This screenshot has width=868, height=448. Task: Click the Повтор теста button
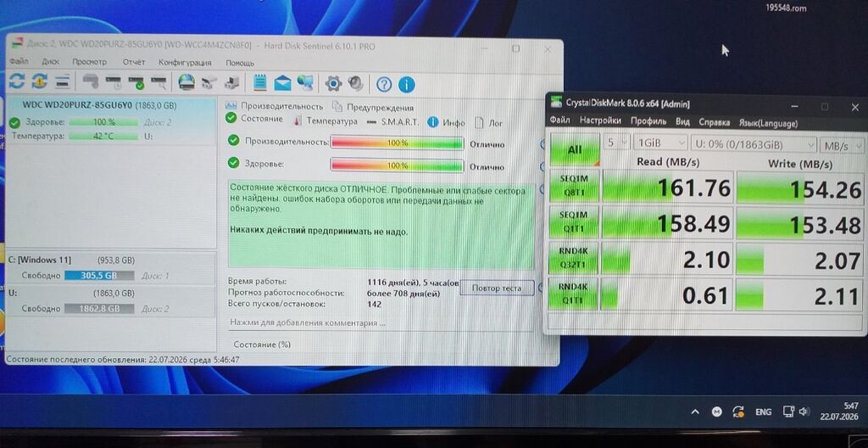tap(497, 288)
